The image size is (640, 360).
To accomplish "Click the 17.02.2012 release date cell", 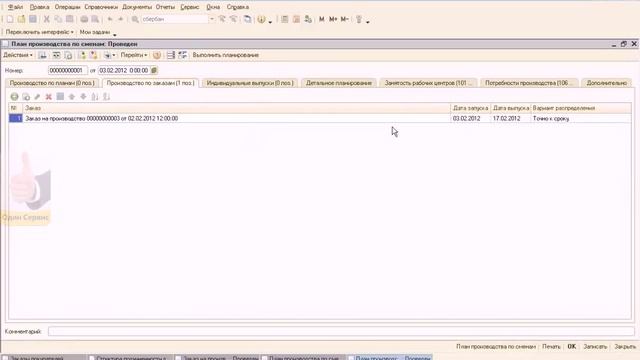I will [x=510, y=118].
